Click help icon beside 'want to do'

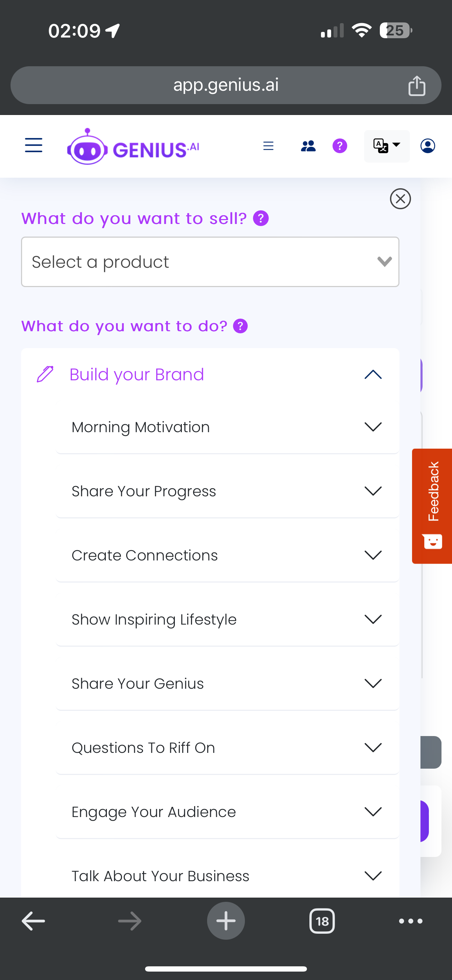tap(240, 326)
